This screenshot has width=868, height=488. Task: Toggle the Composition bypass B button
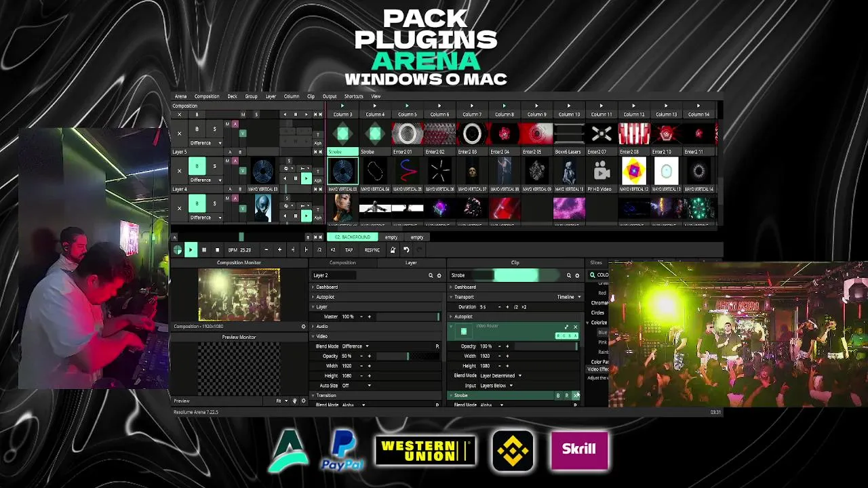point(197,115)
